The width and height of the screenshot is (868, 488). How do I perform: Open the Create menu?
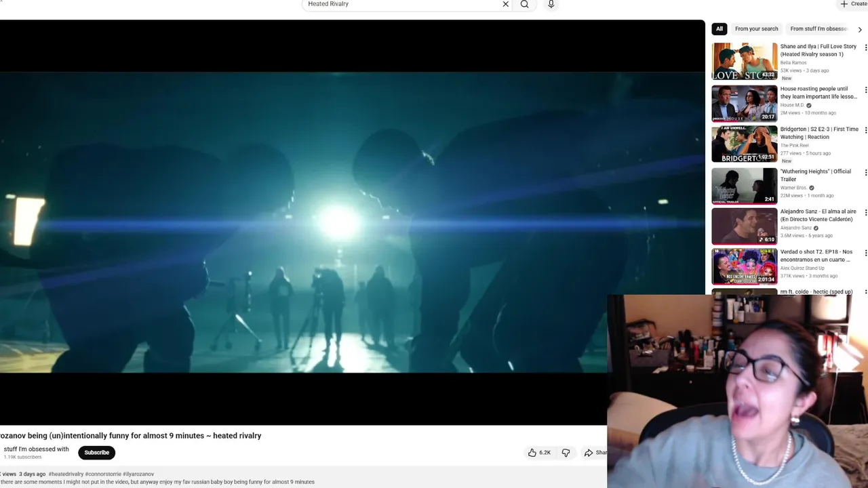tap(854, 4)
